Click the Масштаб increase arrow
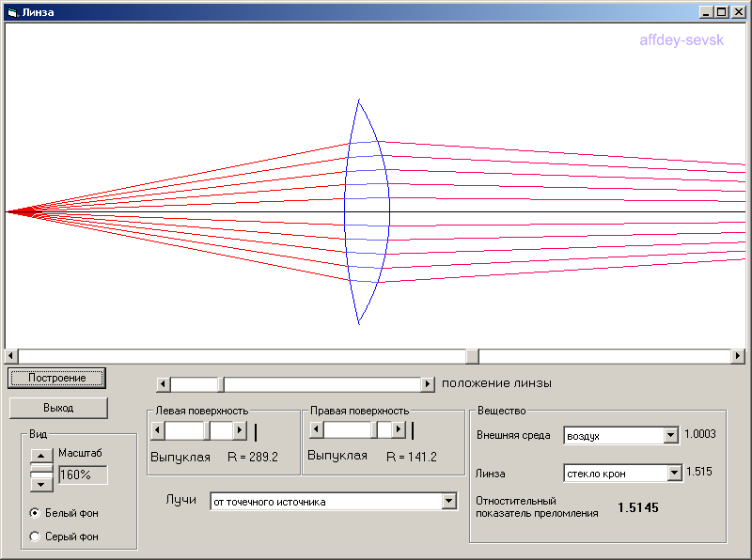Screen dimensions: 752x560 [x=42, y=457]
